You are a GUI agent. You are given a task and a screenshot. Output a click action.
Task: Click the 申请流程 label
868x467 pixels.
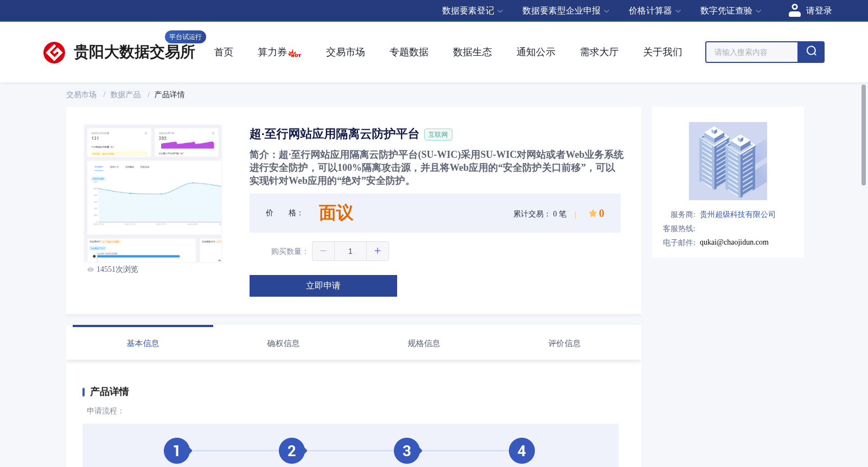(x=105, y=411)
